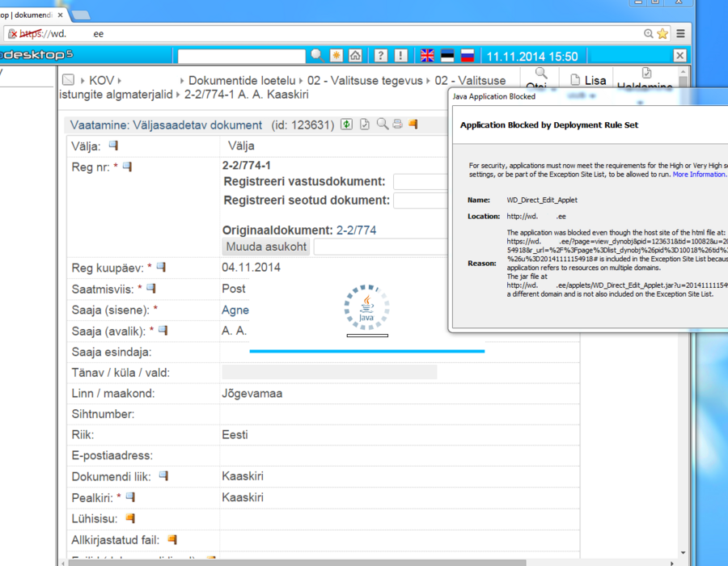Click the magnifier search icon in the webdesktop toolbar
Image resolution: width=728 pixels, height=566 pixels.
click(x=318, y=56)
